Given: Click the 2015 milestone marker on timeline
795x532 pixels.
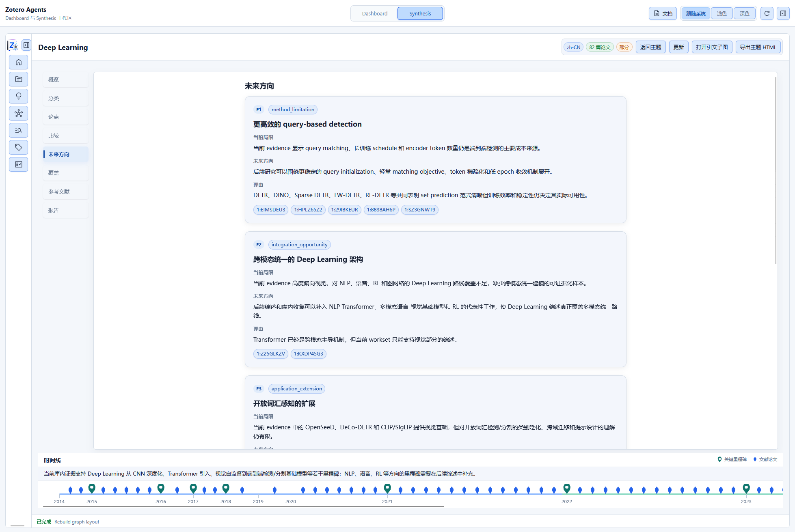Looking at the screenshot, I should (x=92, y=488).
